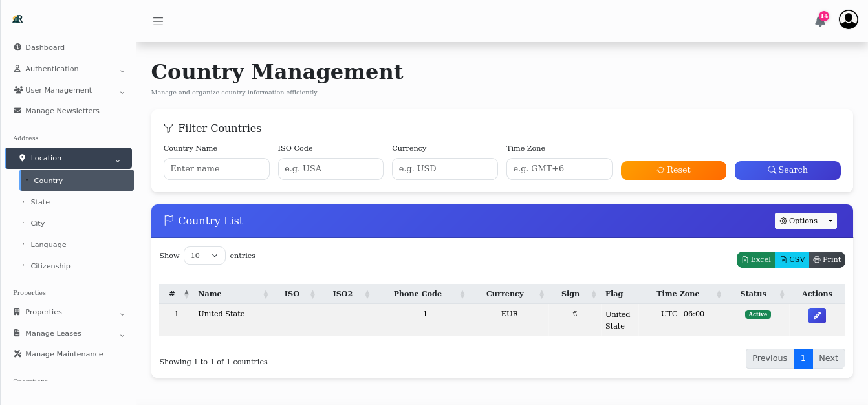868x405 pixels.
Task: Open the City menu item
Action: 38,223
